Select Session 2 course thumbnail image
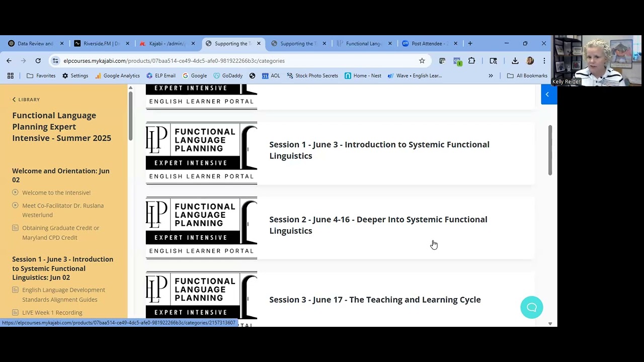The width and height of the screenshot is (644, 362). tap(201, 228)
